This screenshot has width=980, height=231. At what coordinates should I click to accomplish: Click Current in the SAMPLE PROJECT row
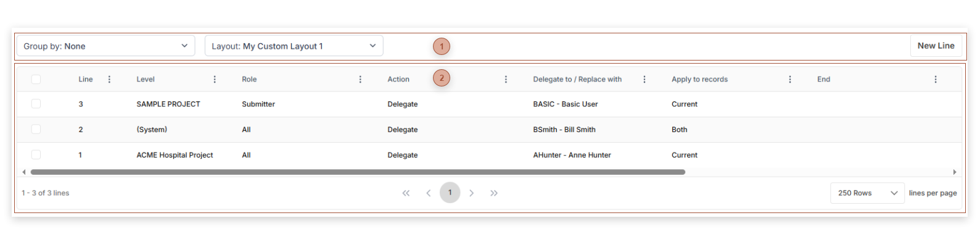(685, 104)
